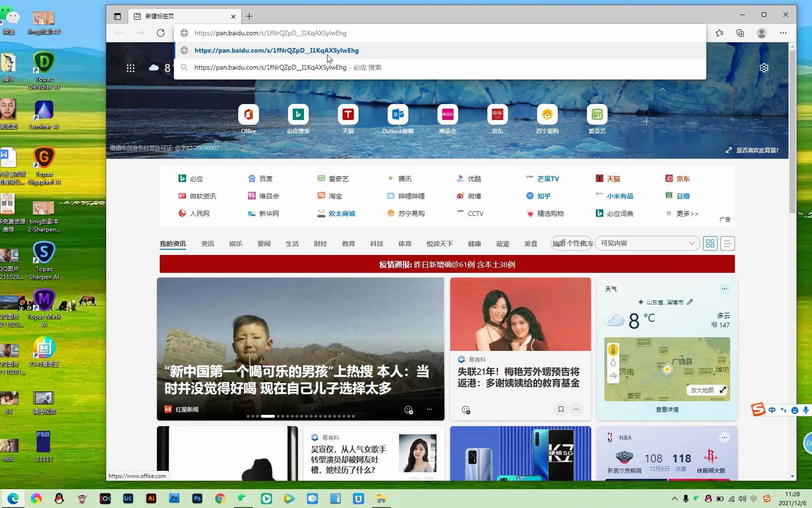Switch feed to list layout view
This screenshot has height=508, width=812.
[x=727, y=243]
